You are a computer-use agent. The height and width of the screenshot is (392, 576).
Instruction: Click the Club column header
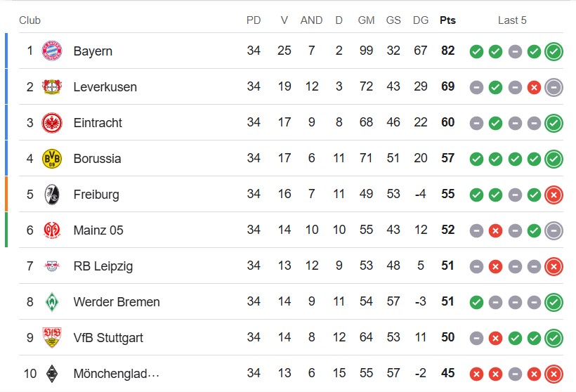pyautogui.click(x=30, y=20)
